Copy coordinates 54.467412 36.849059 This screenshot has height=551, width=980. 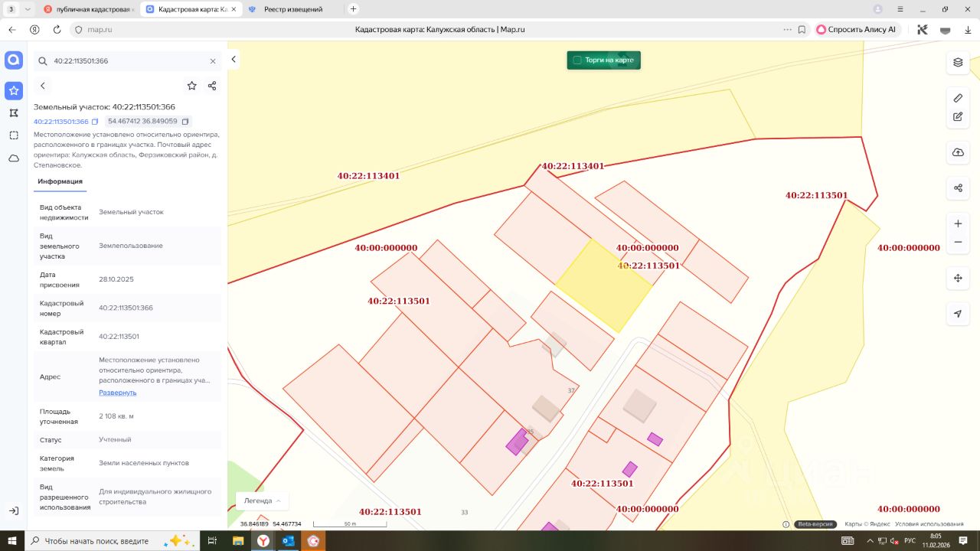click(x=185, y=121)
